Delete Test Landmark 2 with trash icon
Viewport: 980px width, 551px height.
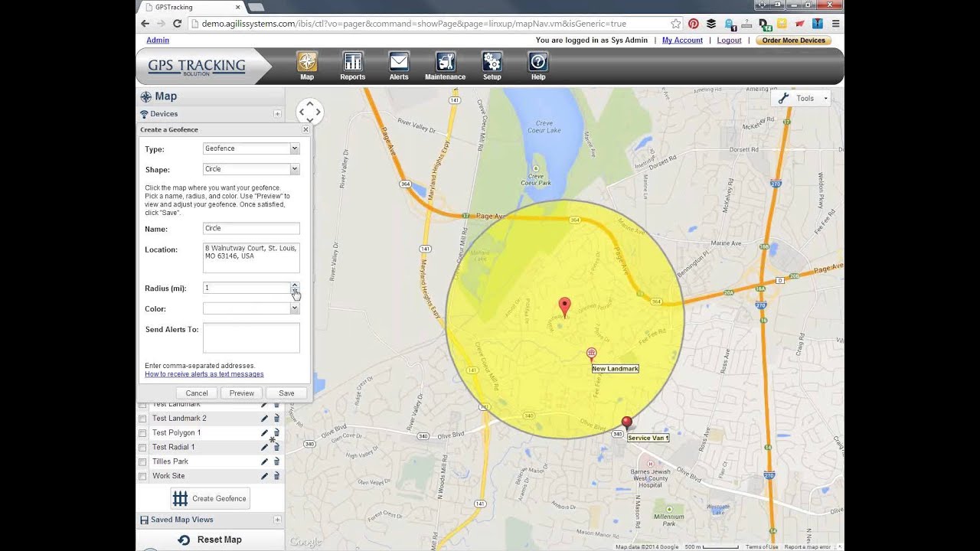(276, 419)
